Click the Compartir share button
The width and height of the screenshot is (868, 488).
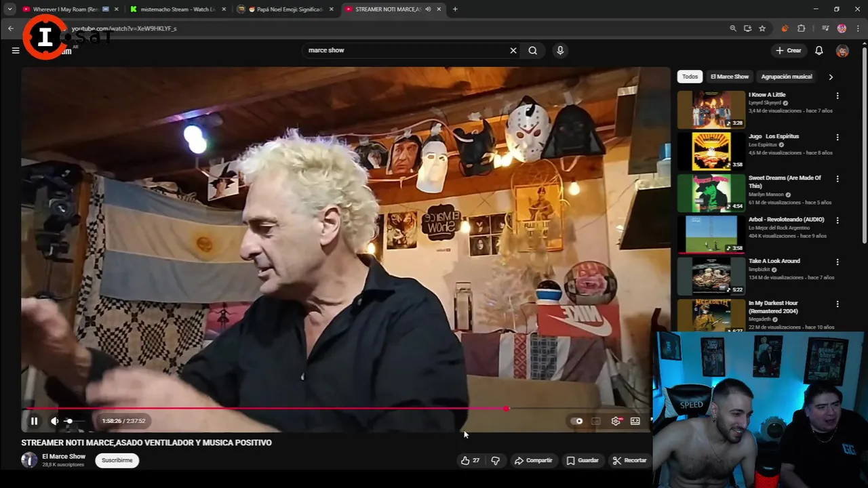click(x=533, y=460)
